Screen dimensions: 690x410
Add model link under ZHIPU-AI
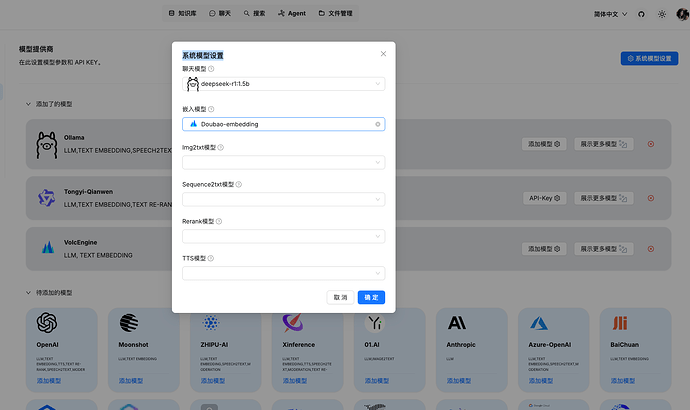pyautogui.click(x=213, y=381)
